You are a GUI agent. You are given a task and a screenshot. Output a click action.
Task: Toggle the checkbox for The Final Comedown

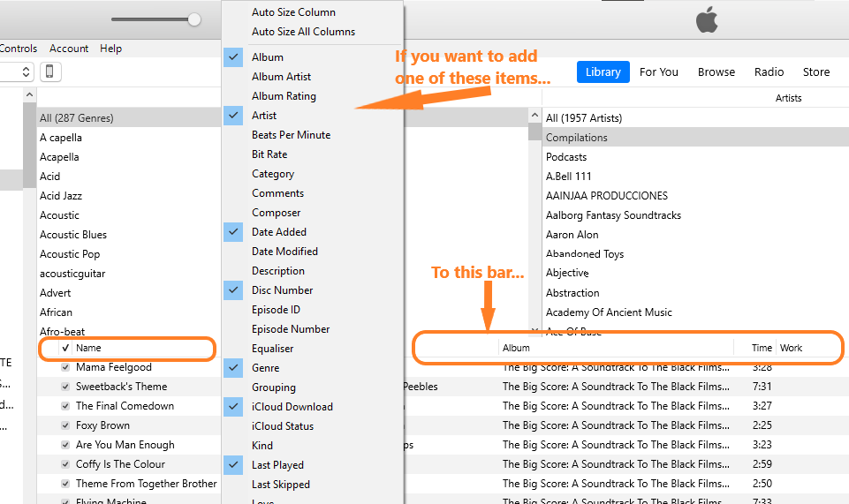point(65,406)
